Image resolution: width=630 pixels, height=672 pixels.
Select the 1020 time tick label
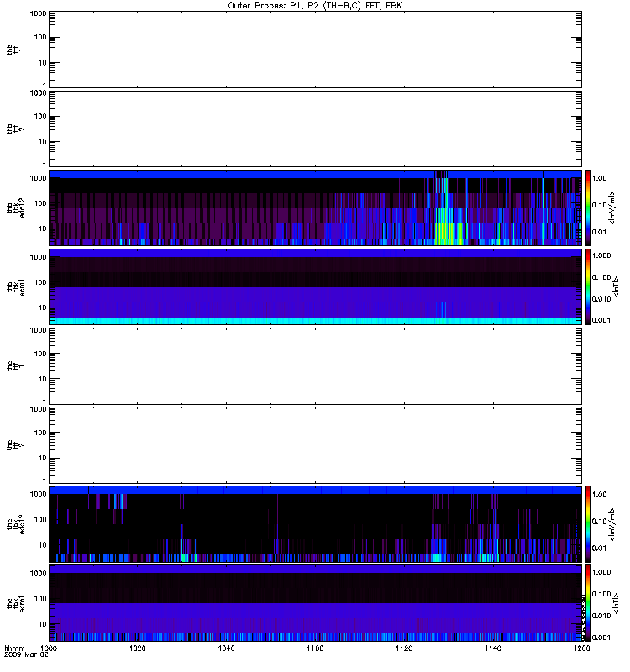(138, 650)
